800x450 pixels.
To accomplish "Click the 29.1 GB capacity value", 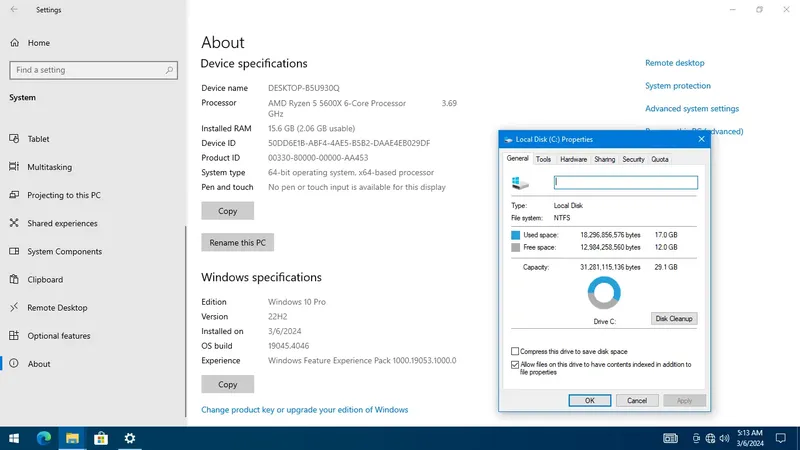I will tap(666, 267).
